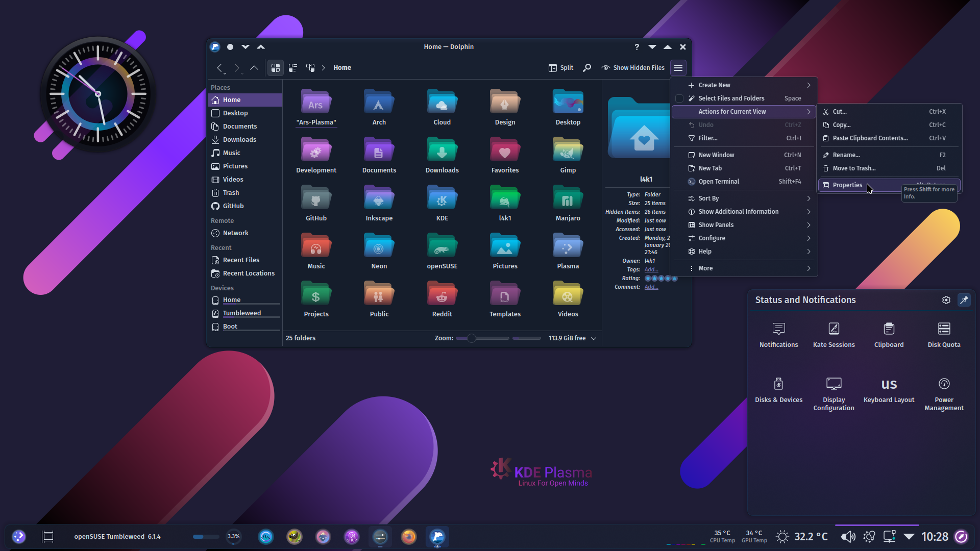Expand Show Additional Information submenu
The height and width of the screenshot is (551, 980).
point(744,212)
